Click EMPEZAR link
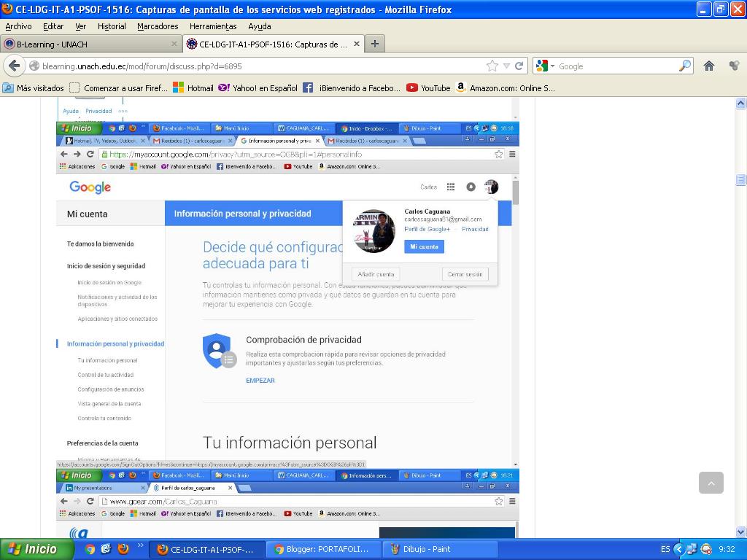 point(260,381)
